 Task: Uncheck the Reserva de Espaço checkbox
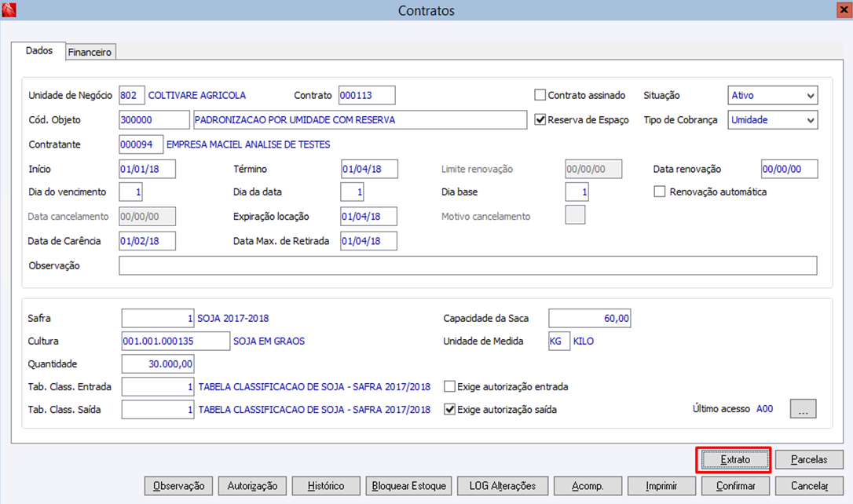[540, 119]
